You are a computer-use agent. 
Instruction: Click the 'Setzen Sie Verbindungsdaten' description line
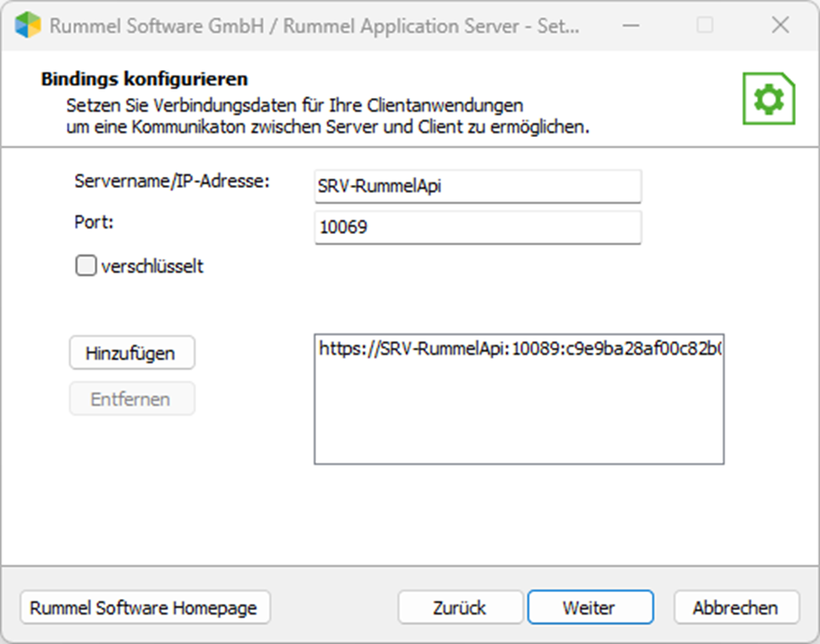(294, 105)
